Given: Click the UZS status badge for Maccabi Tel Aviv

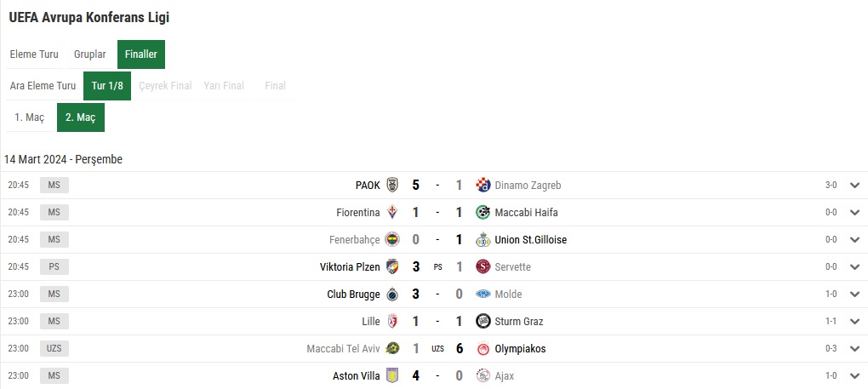Looking at the screenshot, I should (x=54, y=349).
